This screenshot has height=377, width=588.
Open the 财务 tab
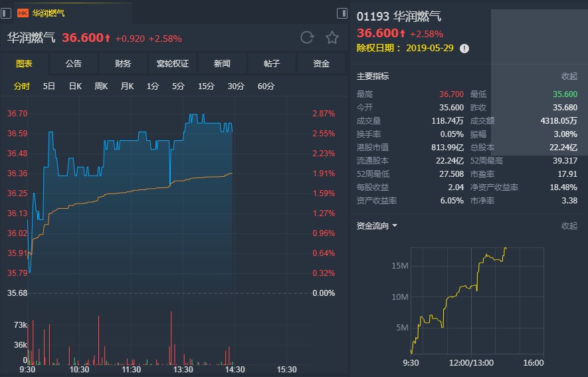coord(123,64)
